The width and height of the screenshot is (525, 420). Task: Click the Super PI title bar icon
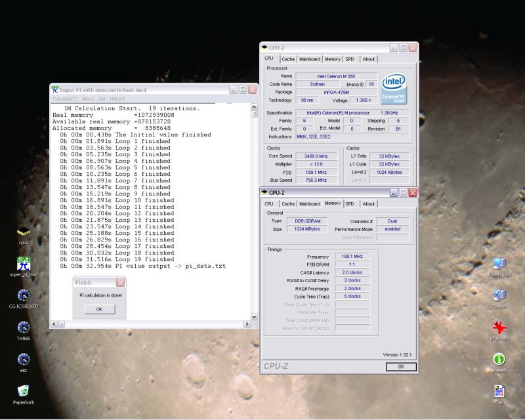54,89
